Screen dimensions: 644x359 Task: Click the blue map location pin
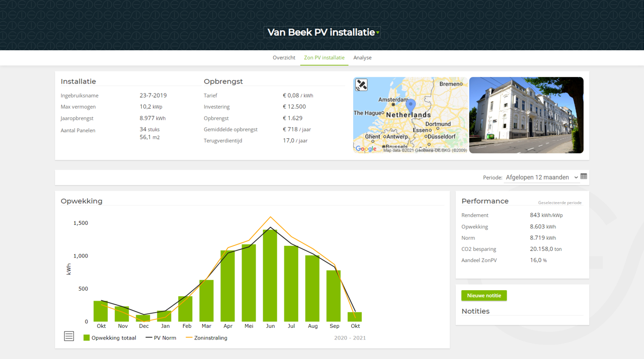tap(411, 106)
